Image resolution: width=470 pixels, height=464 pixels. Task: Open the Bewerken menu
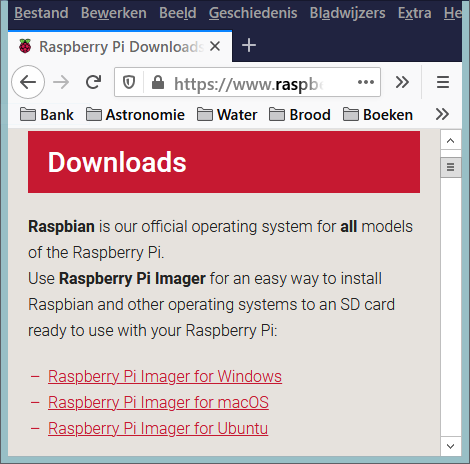114,13
